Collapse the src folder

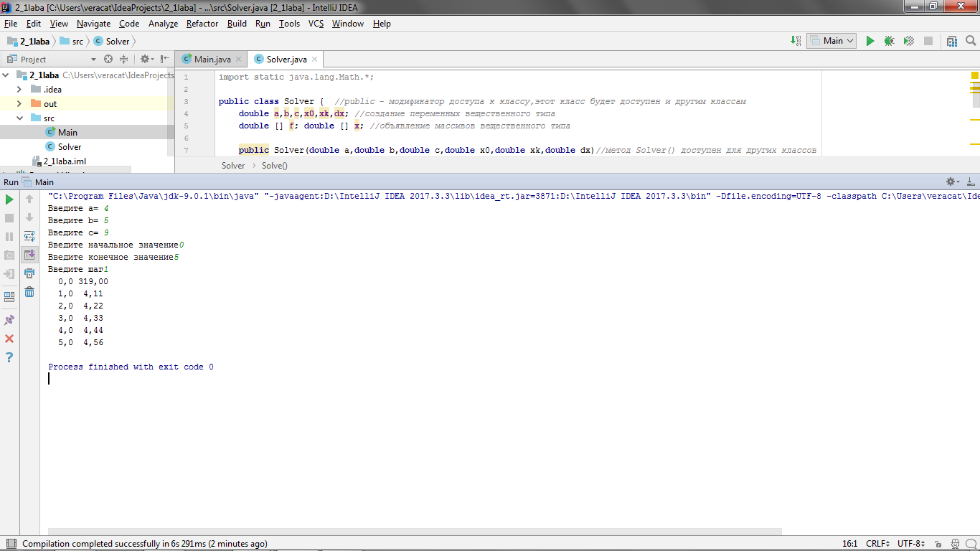[19, 118]
